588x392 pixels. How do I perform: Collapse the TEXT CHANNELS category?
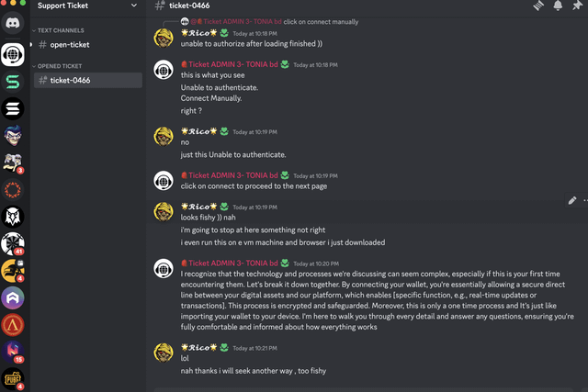(62, 30)
